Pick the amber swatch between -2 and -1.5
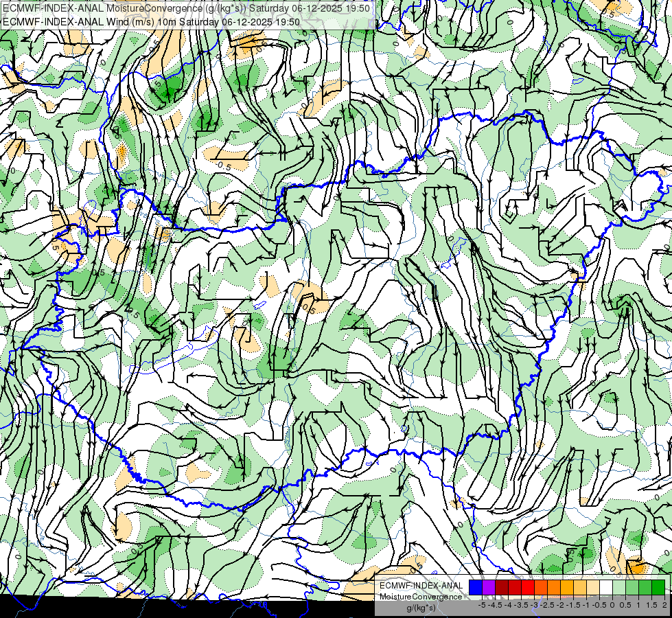This screenshot has width=672, height=618. [x=567, y=587]
